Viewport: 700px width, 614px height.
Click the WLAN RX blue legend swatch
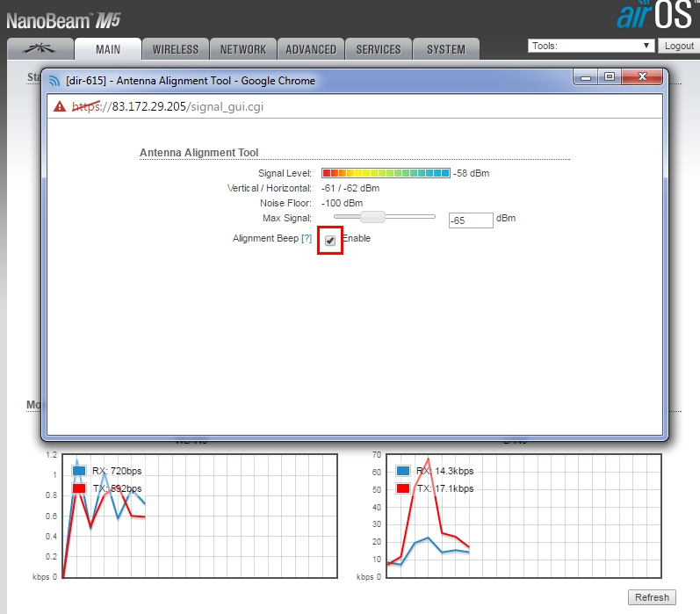coord(79,471)
